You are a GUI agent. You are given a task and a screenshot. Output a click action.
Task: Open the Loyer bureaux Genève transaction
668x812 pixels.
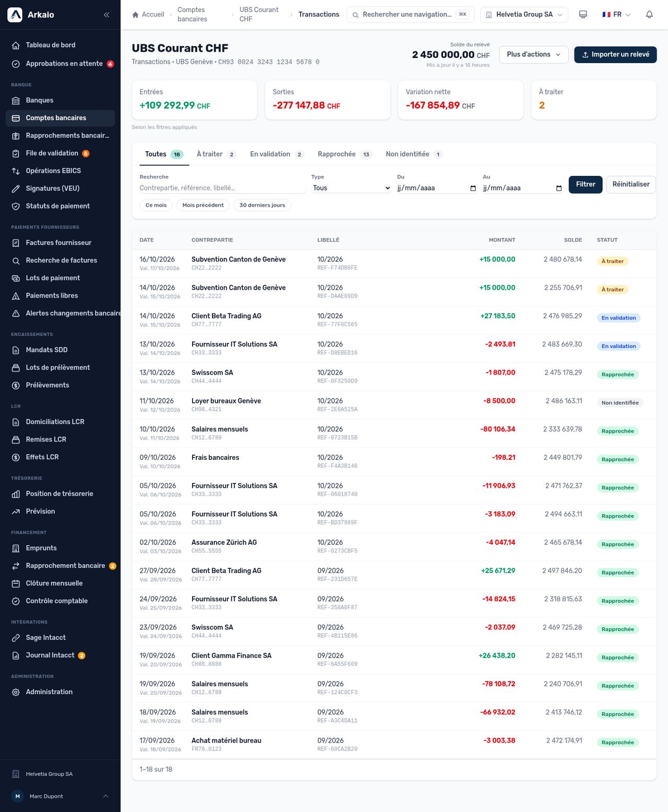tap(394, 405)
